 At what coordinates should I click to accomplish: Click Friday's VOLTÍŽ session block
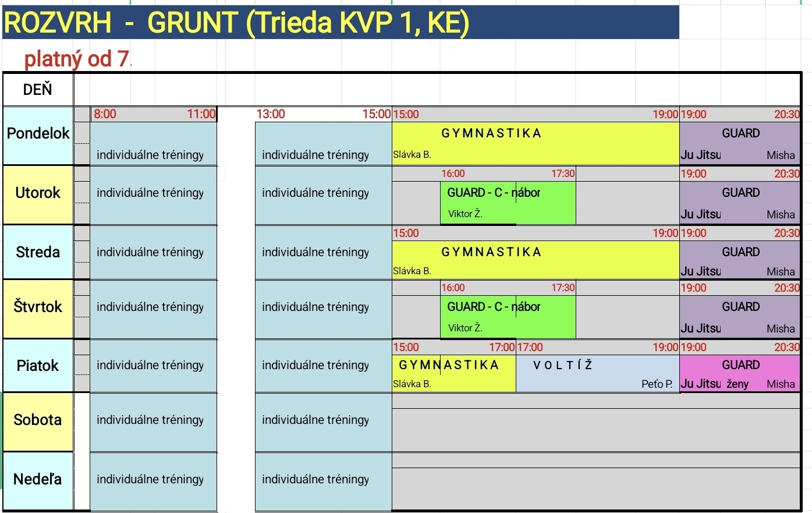pos(597,373)
